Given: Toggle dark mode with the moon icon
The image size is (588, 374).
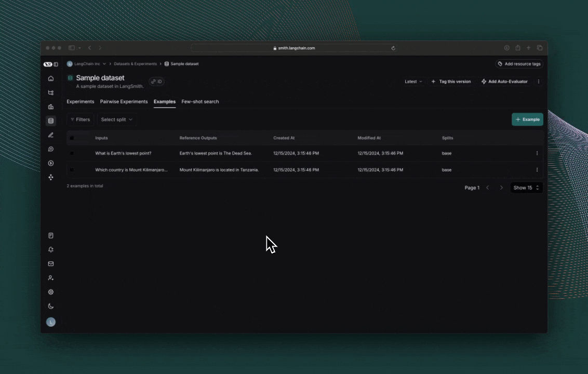Looking at the screenshot, I should (50, 306).
